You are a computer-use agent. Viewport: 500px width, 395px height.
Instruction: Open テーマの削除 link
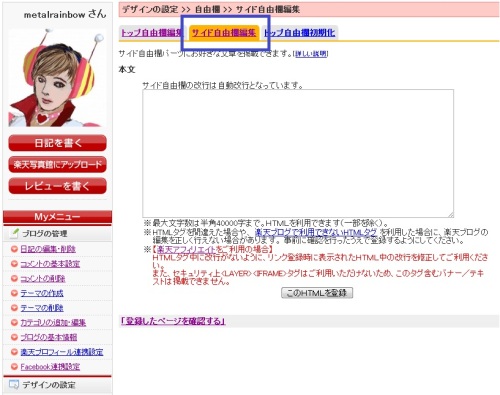tap(42, 308)
